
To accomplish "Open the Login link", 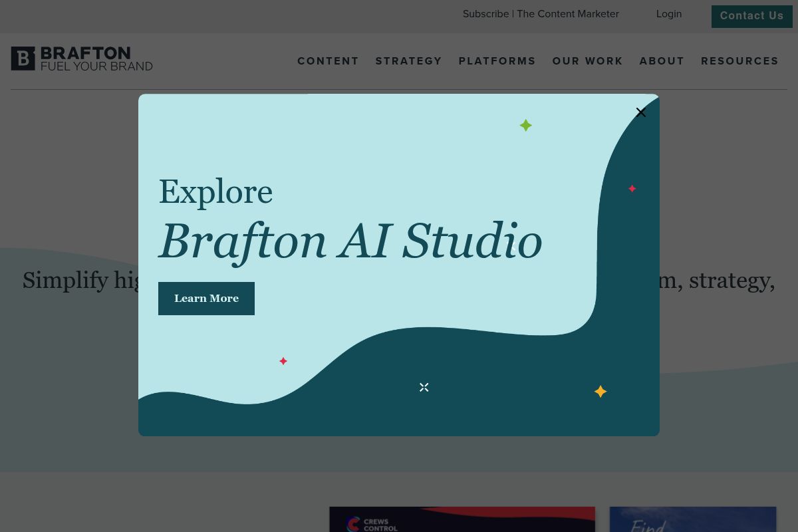I will click(668, 14).
